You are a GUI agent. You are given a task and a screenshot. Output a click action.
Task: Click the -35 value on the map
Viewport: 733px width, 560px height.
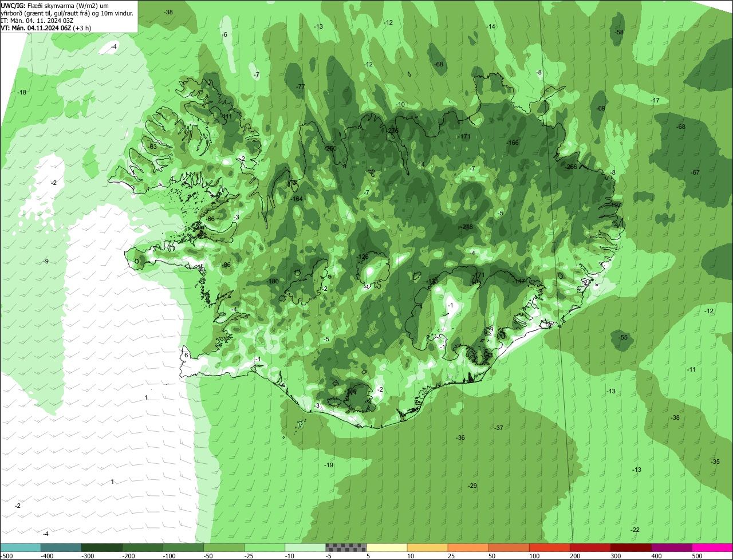coord(715,462)
